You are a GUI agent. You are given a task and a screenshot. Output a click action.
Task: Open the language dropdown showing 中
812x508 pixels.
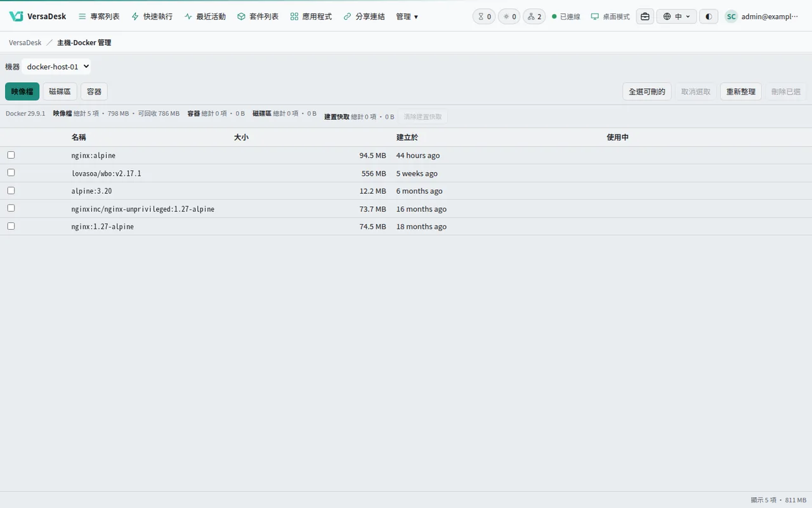click(x=677, y=17)
